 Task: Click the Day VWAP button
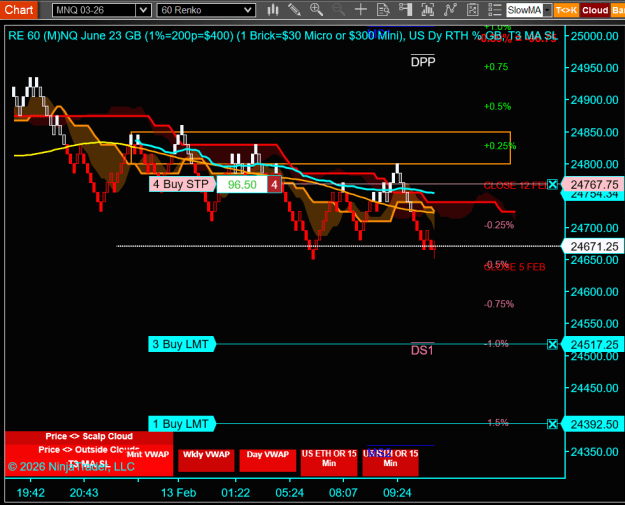pos(267,460)
